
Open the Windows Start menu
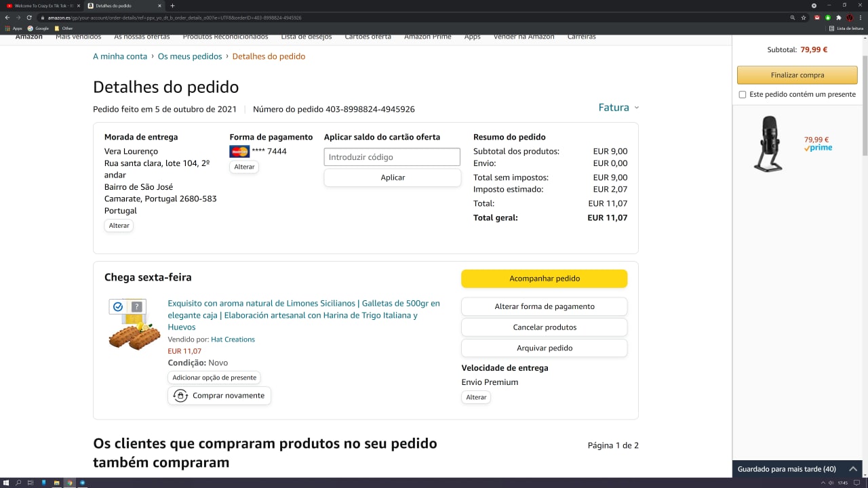(x=6, y=483)
